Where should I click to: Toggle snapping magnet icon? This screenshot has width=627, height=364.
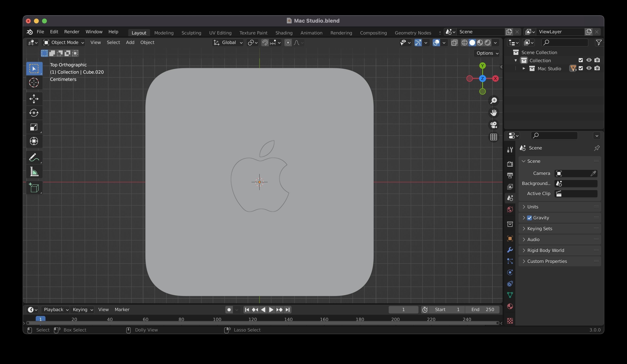(x=265, y=43)
